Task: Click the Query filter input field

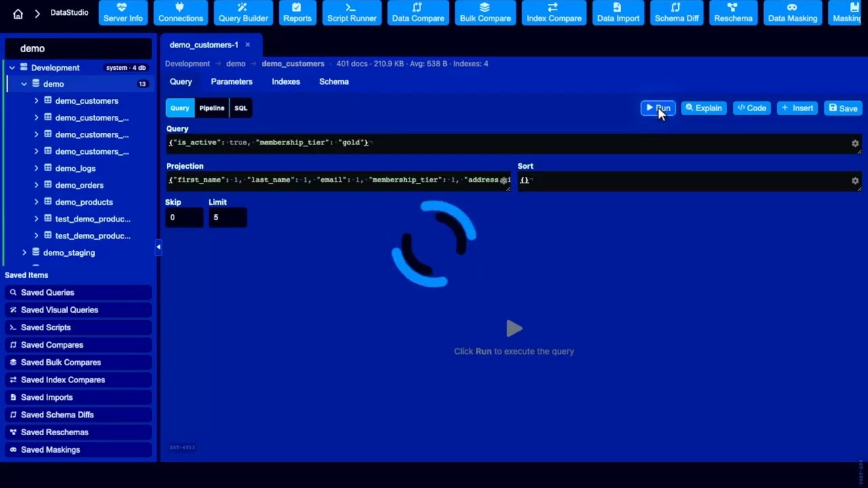Action: click(x=513, y=143)
